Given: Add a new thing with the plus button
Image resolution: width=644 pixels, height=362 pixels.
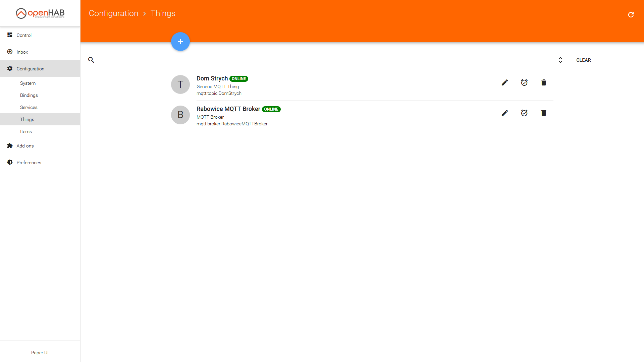Looking at the screenshot, I should (x=180, y=42).
